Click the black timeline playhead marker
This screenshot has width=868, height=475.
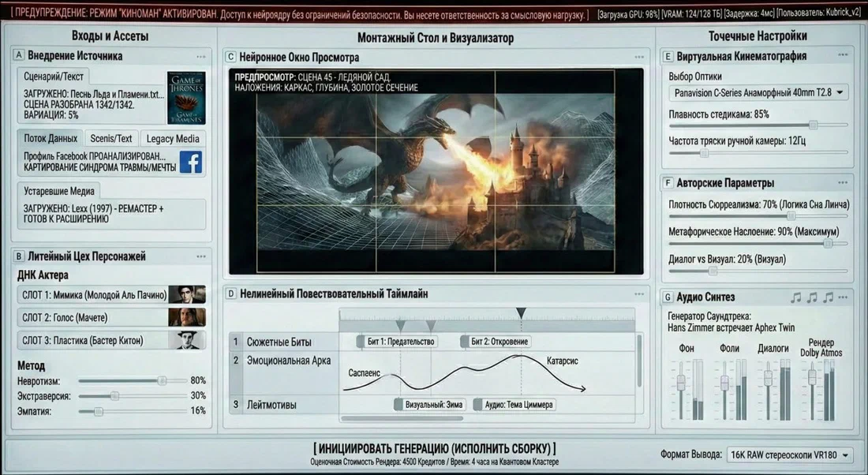tap(521, 313)
